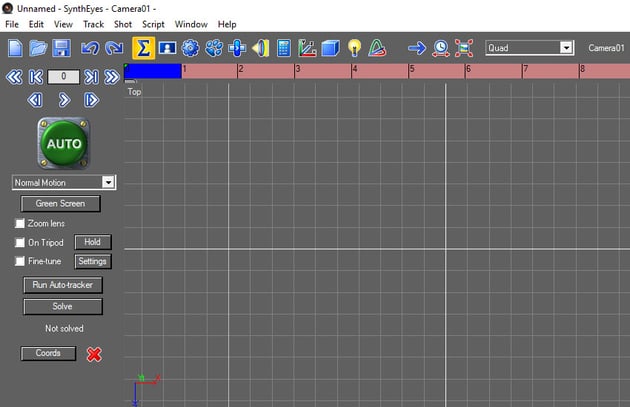Jump to the first frame
The width and height of the screenshot is (630, 407).
14,77
